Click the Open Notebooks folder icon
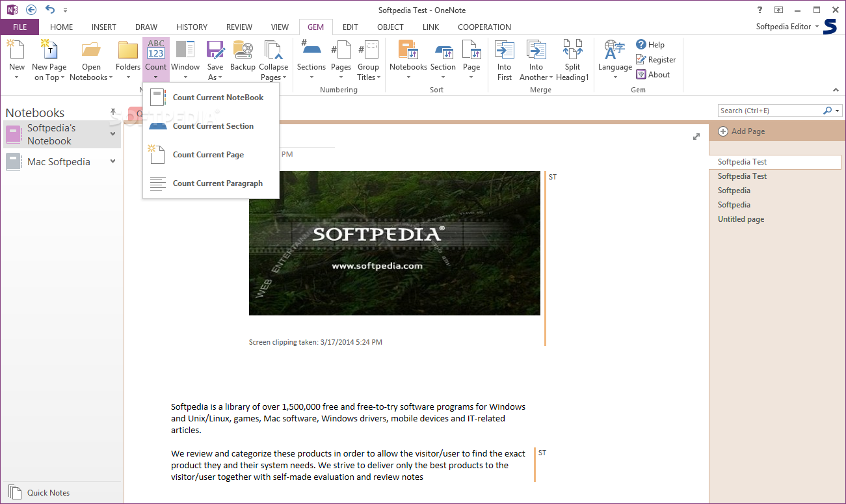 click(x=91, y=49)
